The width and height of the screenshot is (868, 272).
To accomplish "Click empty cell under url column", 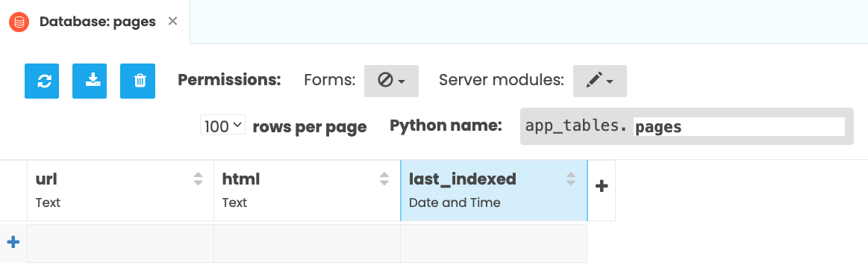I will tap(121, 243).
